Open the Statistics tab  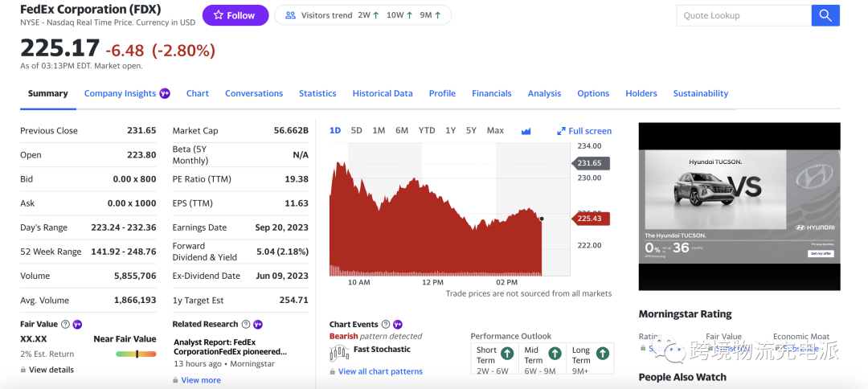click(317, 93)
